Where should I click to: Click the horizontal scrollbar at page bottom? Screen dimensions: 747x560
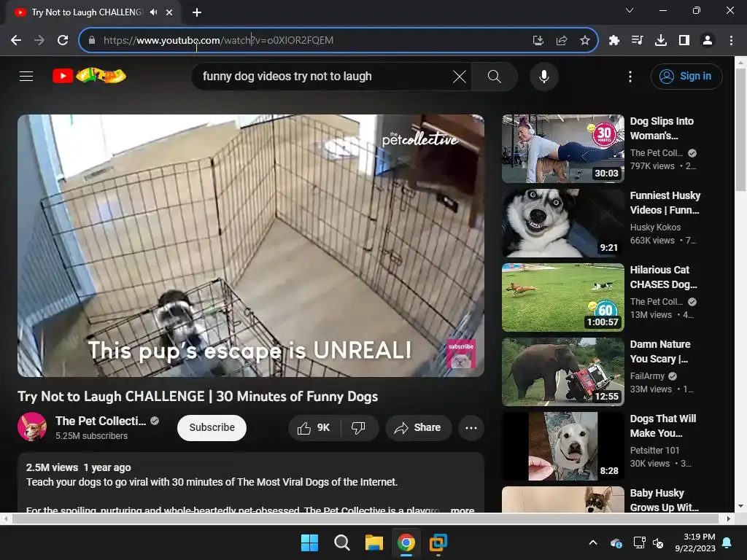[x=367, y=518]
